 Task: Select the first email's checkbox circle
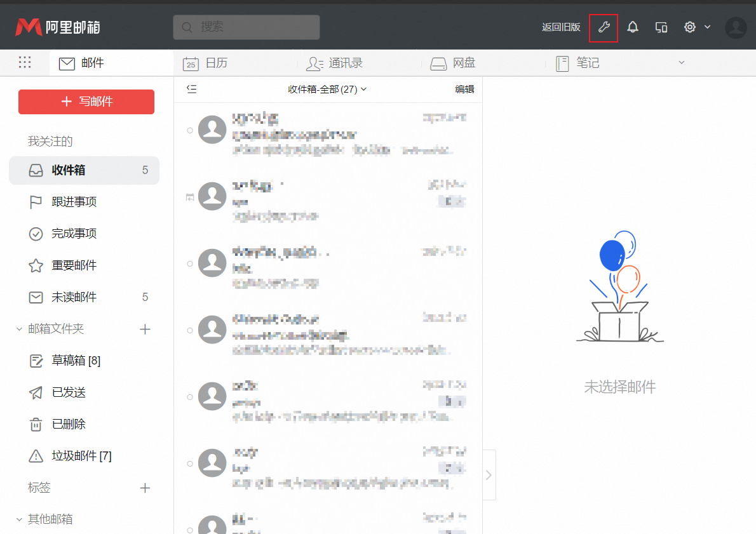point(189,130)
